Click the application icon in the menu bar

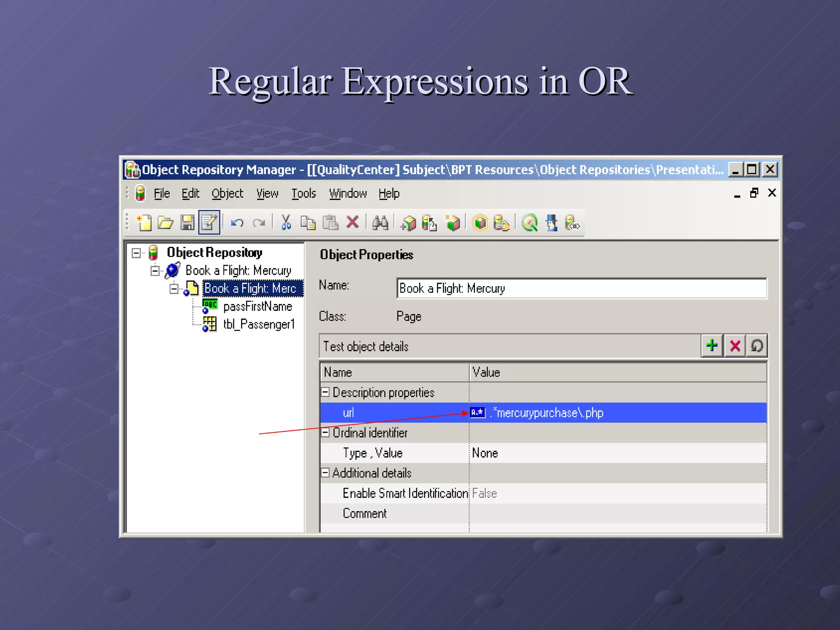pos(140,193)
